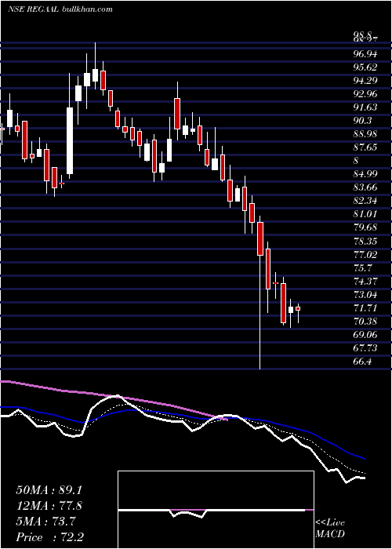Select the 77.02 price level label

(x=365, y=255)
